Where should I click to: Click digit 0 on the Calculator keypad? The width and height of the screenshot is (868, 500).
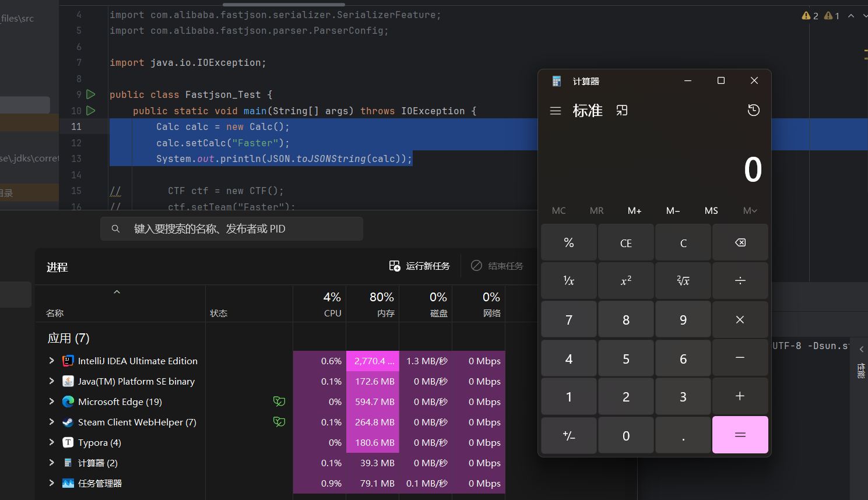[626, 435]
